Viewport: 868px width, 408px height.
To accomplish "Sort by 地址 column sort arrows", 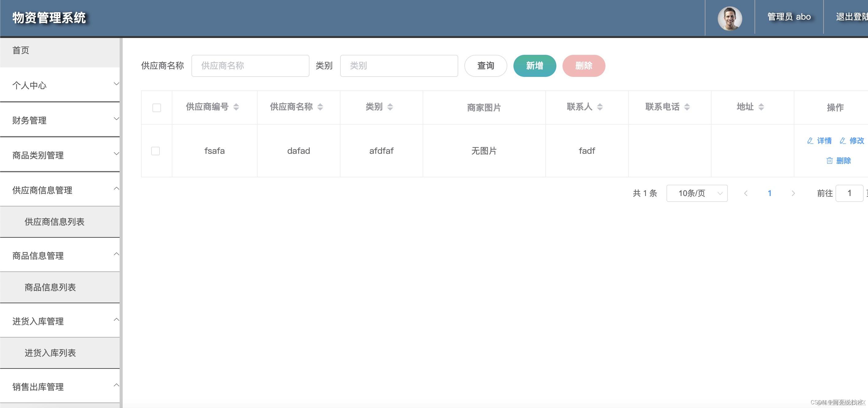I will tap(761, 107).
